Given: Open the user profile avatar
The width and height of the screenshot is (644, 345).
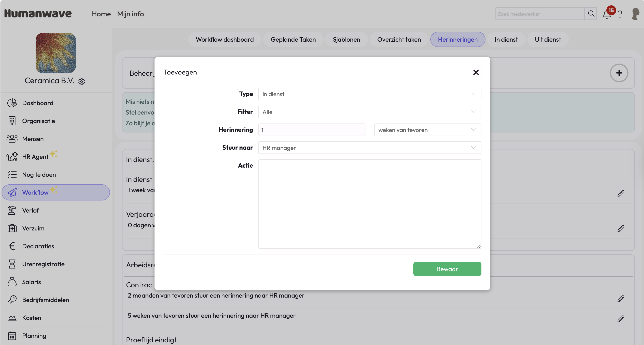Looking at the screenshot, I should pos(635,14).
